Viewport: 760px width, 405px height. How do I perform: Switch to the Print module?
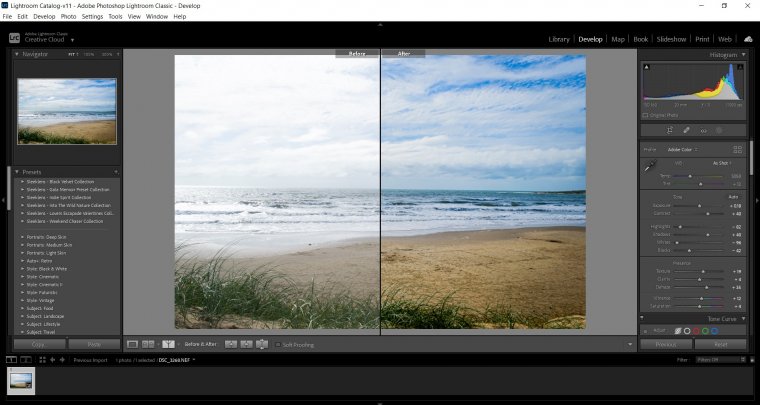point(702,39)
